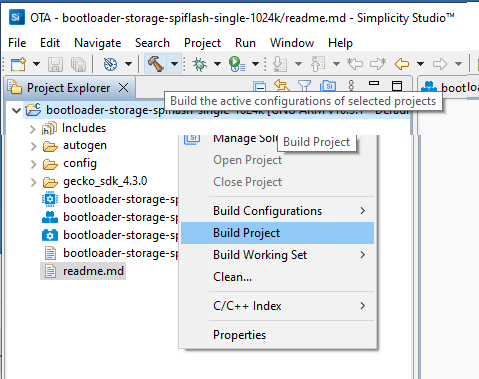Click the Next Annotation toolbar icon
479x379 pixels.
[280, 64]
